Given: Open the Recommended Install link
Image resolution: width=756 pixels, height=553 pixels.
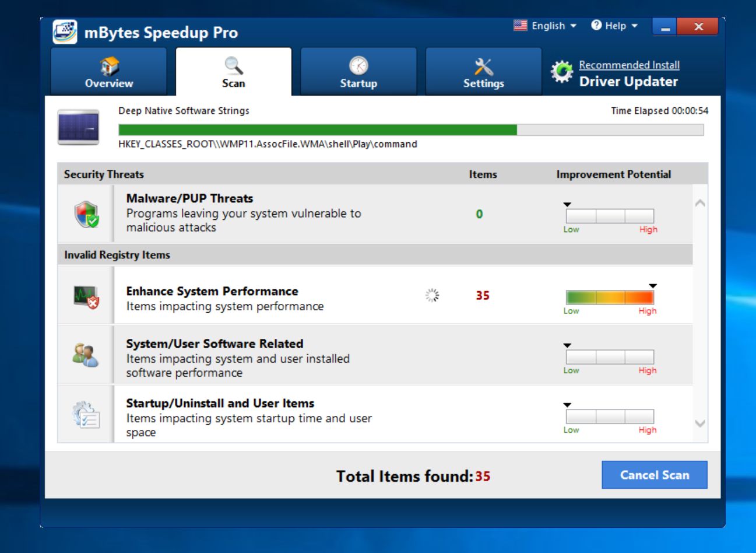Looking at the screenshot, I should (630, 65).
